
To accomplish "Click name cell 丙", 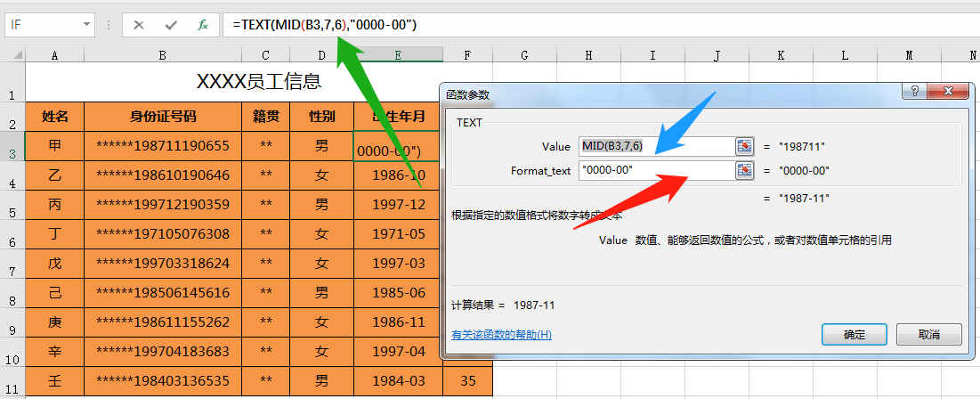I will point(54,205).
